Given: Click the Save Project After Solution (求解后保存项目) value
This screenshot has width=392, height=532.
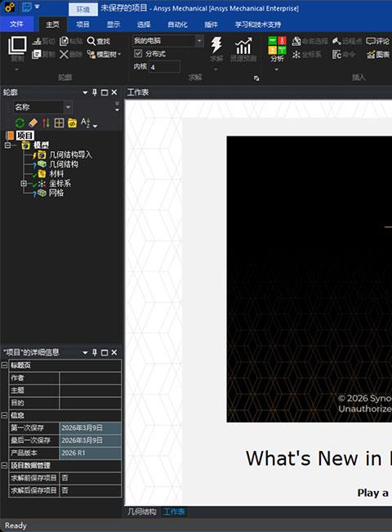Looking at the screenshot, I should (x=90, y=490).
